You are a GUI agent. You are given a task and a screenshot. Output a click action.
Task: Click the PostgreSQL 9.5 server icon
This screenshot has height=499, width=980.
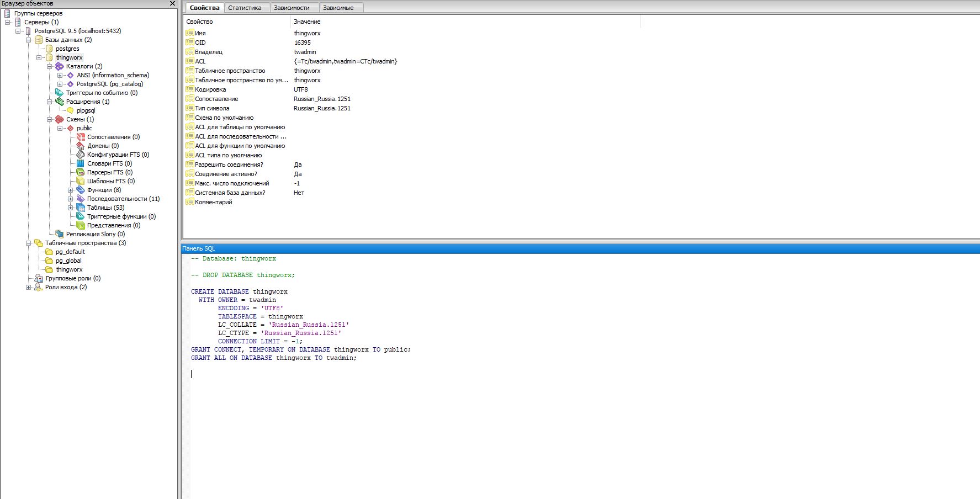pyautogui.click(x=28, y=31)
